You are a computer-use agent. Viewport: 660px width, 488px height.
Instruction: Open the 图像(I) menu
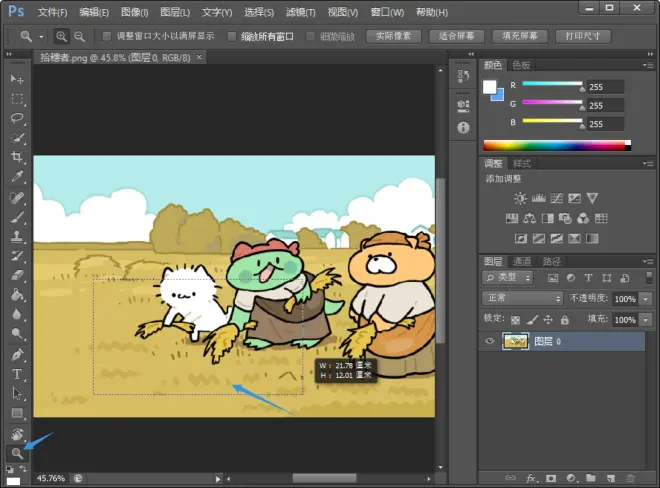click(x=135, y=12)
